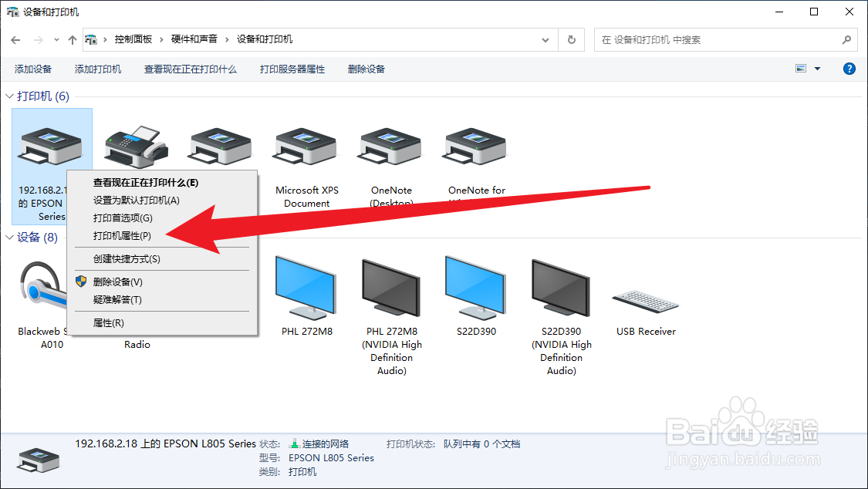Select the OneNote (Desktop) printer
The image size is (868, 489).
pos(391,166)
